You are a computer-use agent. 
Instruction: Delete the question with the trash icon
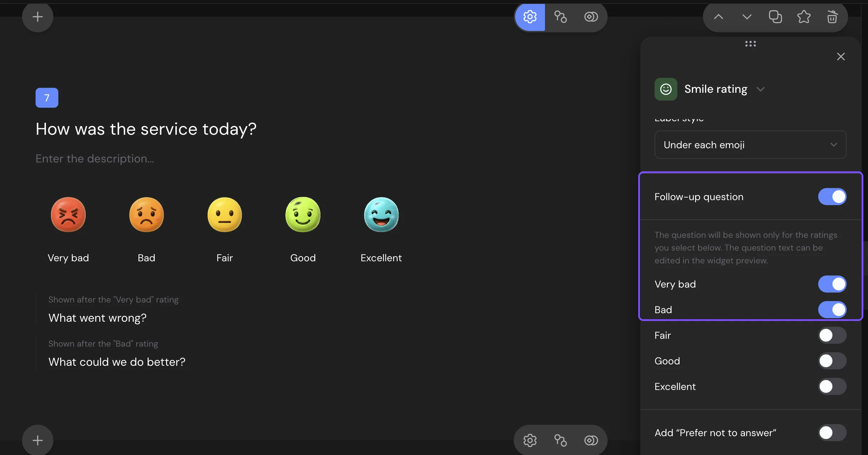[832, 17]
